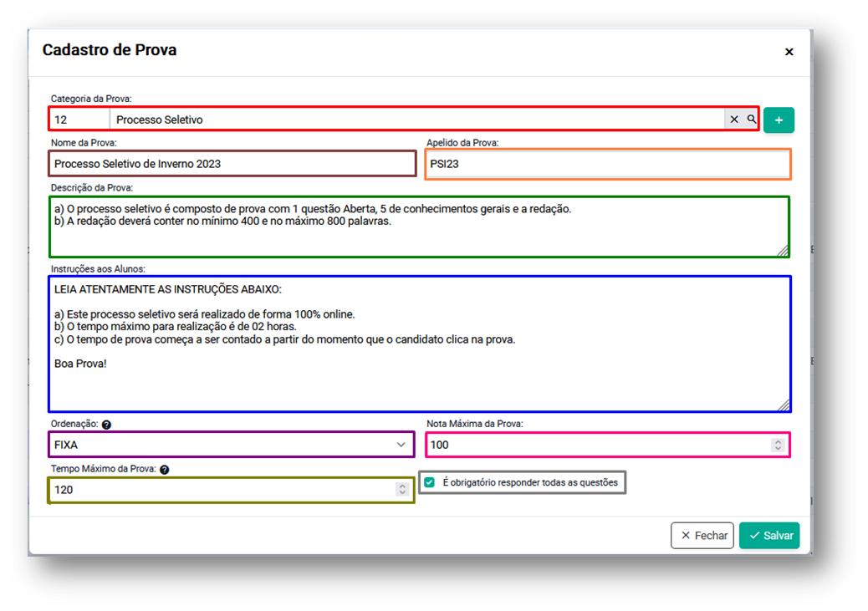Decrease Nota Máxima with down arrow
868x611 pixels.
click(778, 448)
